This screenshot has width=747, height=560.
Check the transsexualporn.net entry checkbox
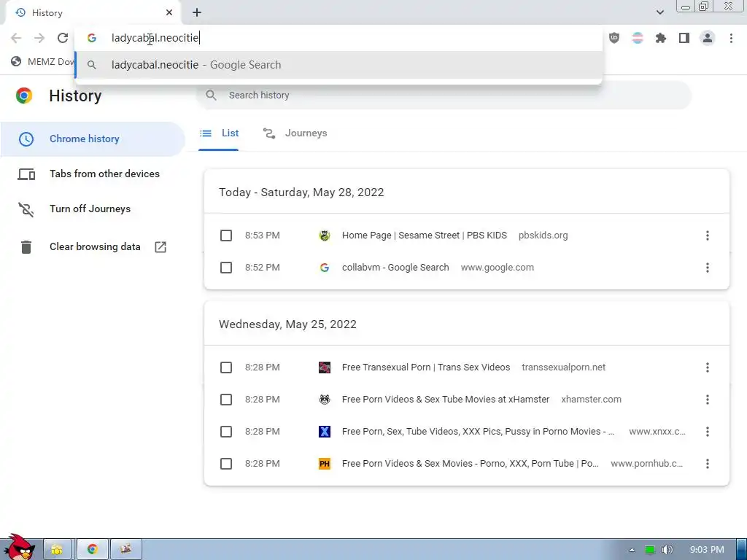click(226, 367)
